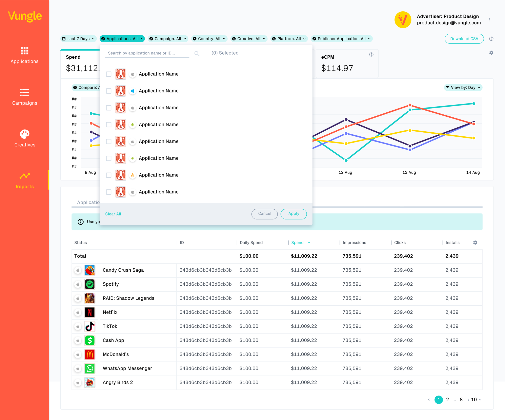
Task: Open Campaigns in the sidebar
Action: point(24,97)
